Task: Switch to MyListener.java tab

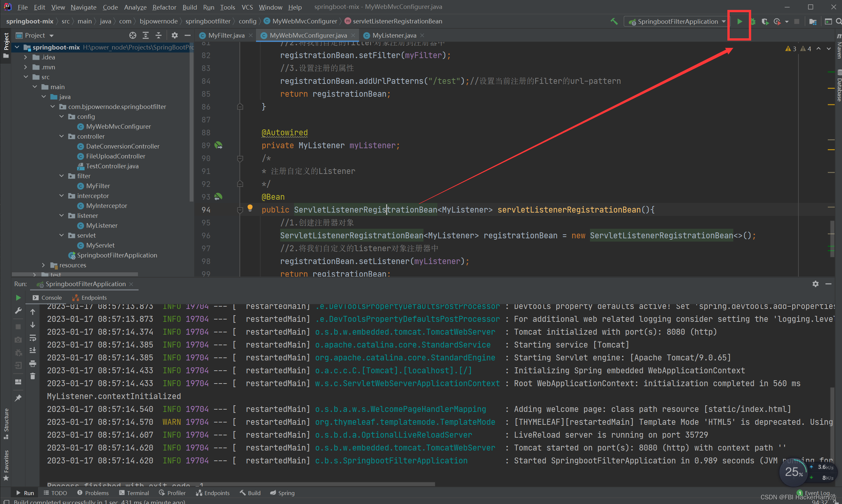Action: click(x=394, y=35)
